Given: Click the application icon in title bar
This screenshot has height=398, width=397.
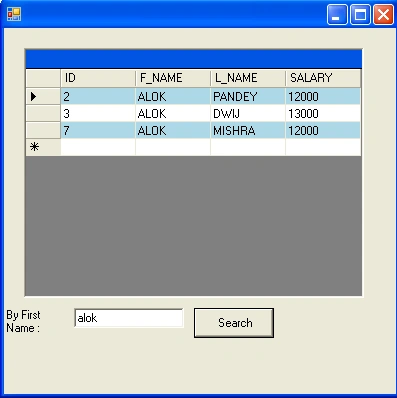Looking at the screenshot, I should click(14, 14).
